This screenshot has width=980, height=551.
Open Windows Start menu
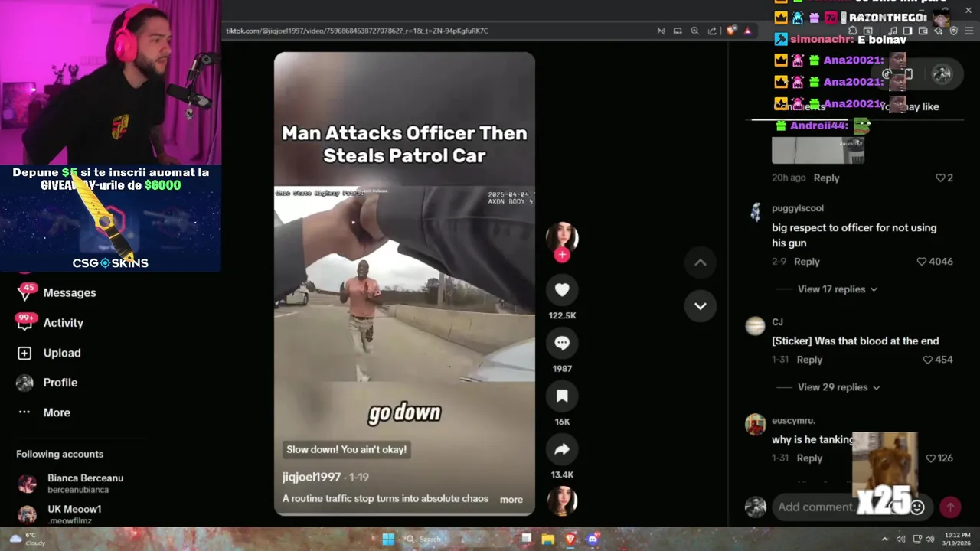coord(388,539)
